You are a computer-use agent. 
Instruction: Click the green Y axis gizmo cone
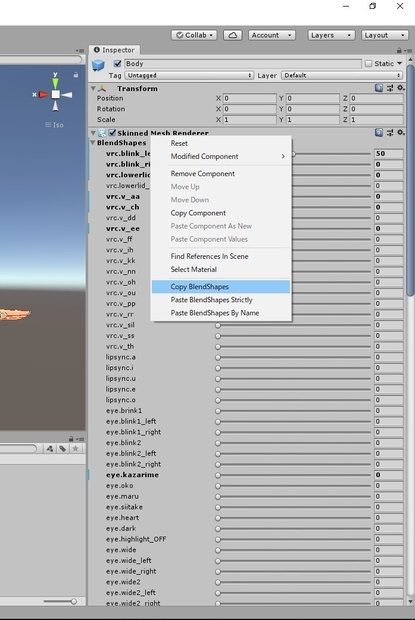(x=55, y=82)
